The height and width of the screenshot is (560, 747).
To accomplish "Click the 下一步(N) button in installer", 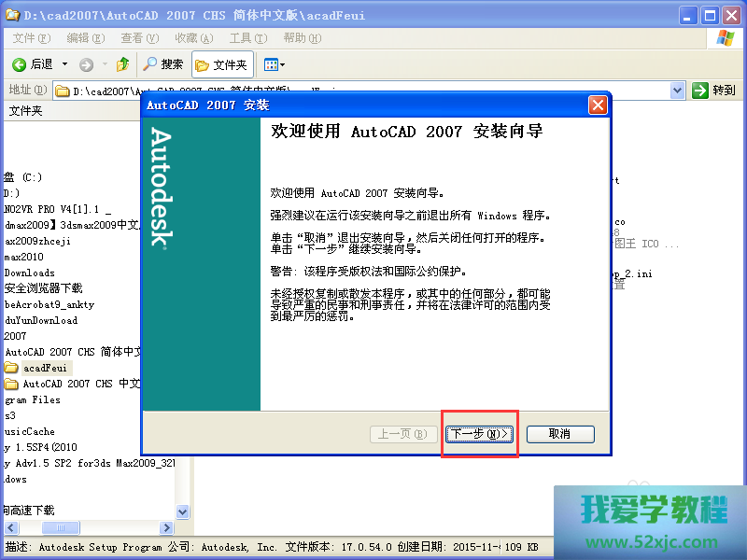I will pyautogui.click(x=480, y=434).
